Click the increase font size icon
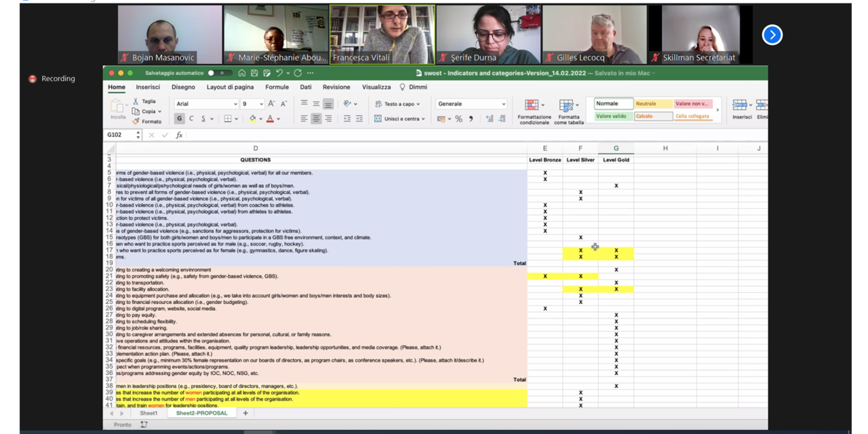 pyautogui.click(x=271, y=104)
